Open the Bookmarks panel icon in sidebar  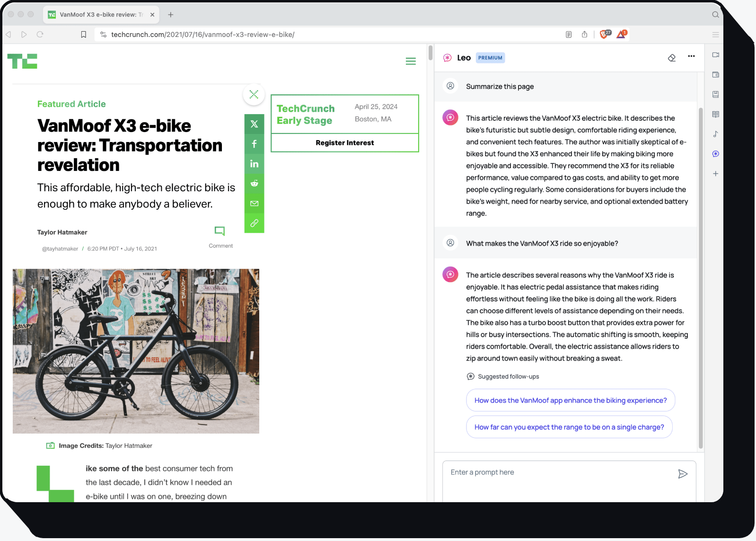pyautogui.click(x=715, y=95)
